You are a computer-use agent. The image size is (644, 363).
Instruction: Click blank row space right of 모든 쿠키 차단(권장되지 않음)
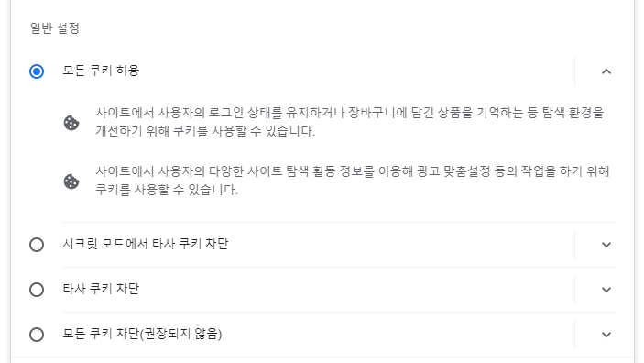point(398,335)
